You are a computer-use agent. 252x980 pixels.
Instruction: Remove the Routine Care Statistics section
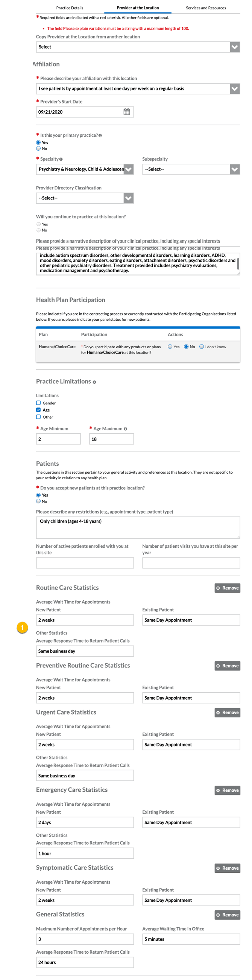coord(227,588)
